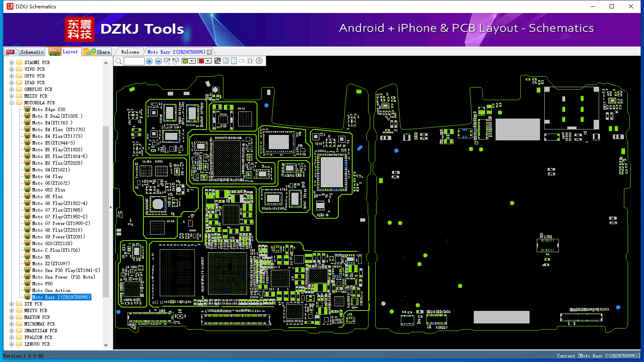
Task: Expand the IPAD PCB tree node
Action: click(x=12, y=83)
